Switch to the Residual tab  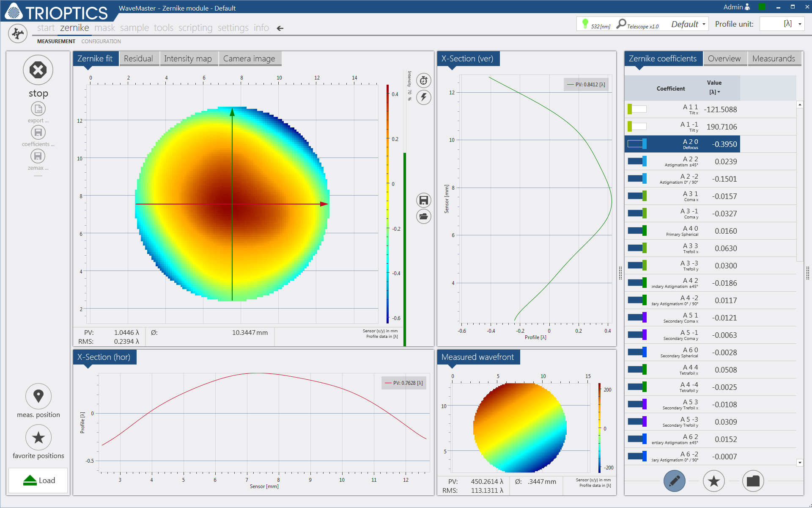click(x=139, y=58)
